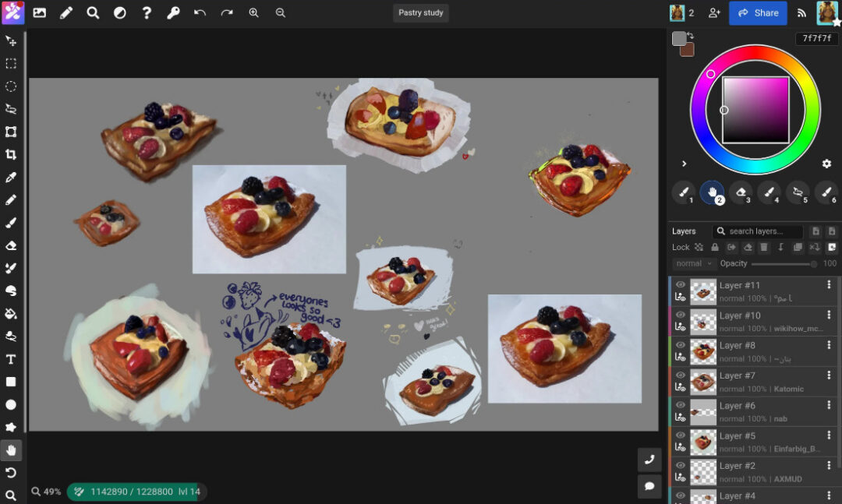Click the 49% zoom level indicator

tap(46, 492)
